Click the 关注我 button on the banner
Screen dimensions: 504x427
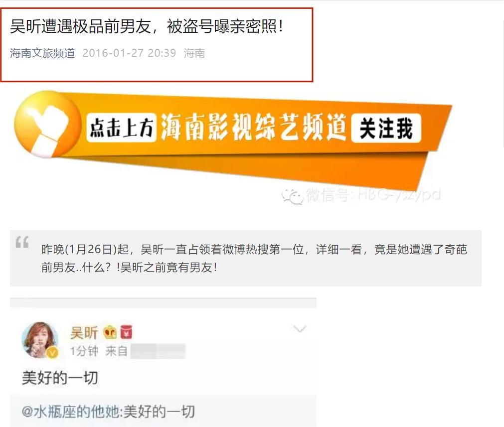386,128
